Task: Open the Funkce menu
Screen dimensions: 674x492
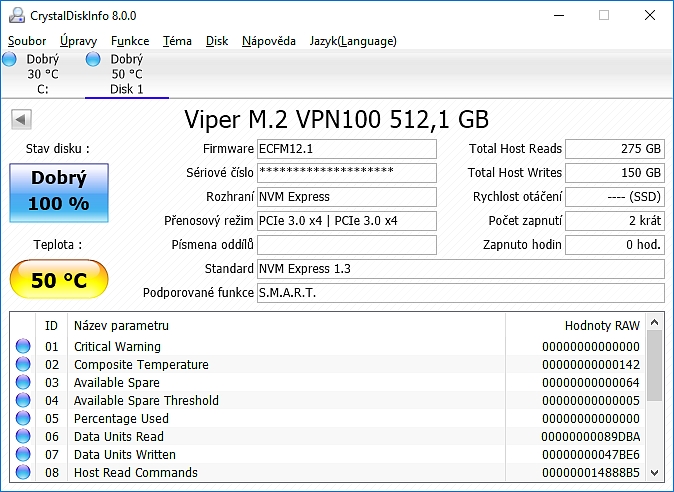Action: click(130, 41)
